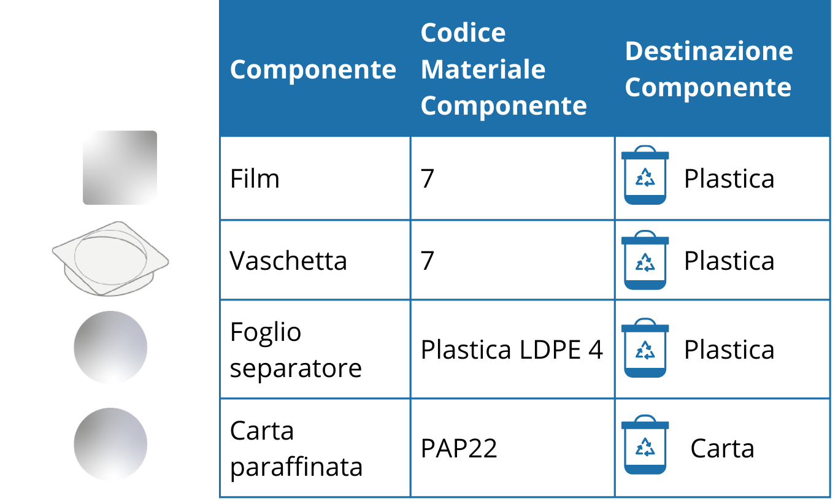Click the Plastica LDPE 4 material code
This screenshot has height=504, width=838.
512,349
